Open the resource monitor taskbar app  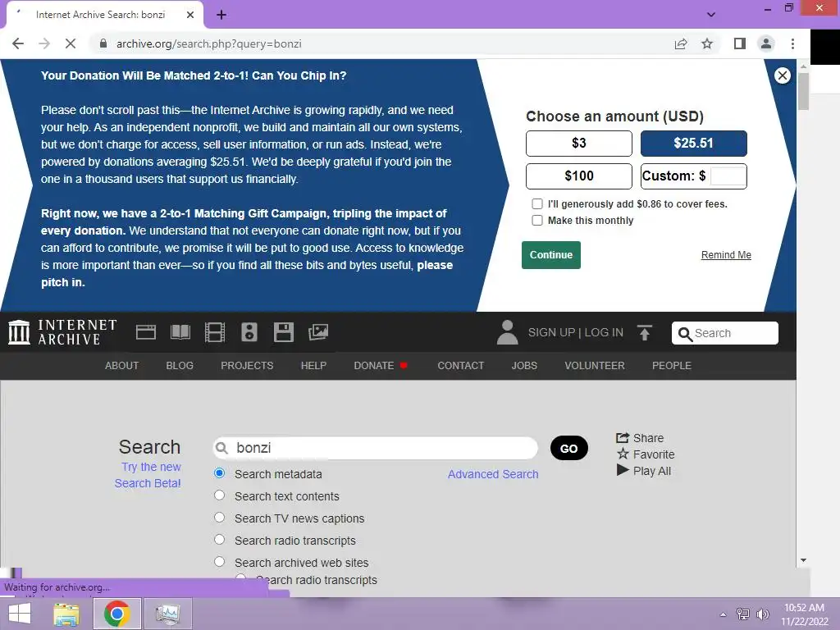click(x=167, y=614)
